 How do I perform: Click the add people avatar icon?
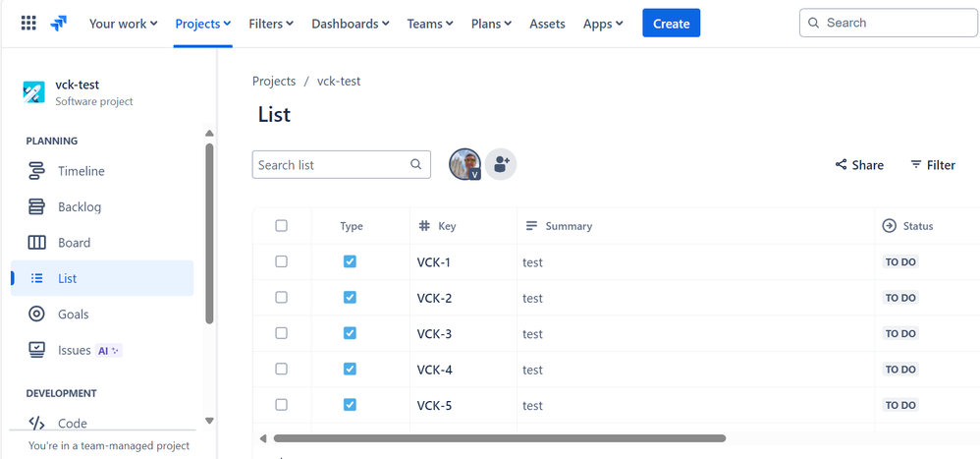501,164
